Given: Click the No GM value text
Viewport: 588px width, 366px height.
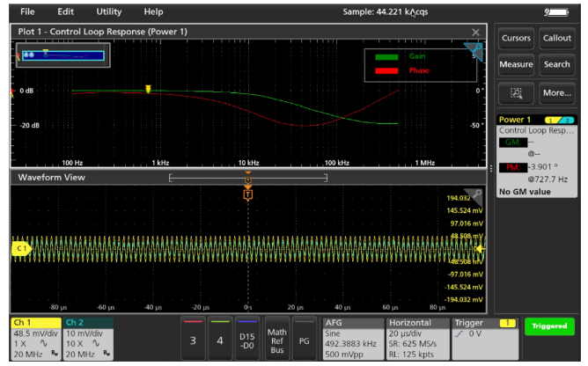Looking at the screenshot, I should coord(525,192).
